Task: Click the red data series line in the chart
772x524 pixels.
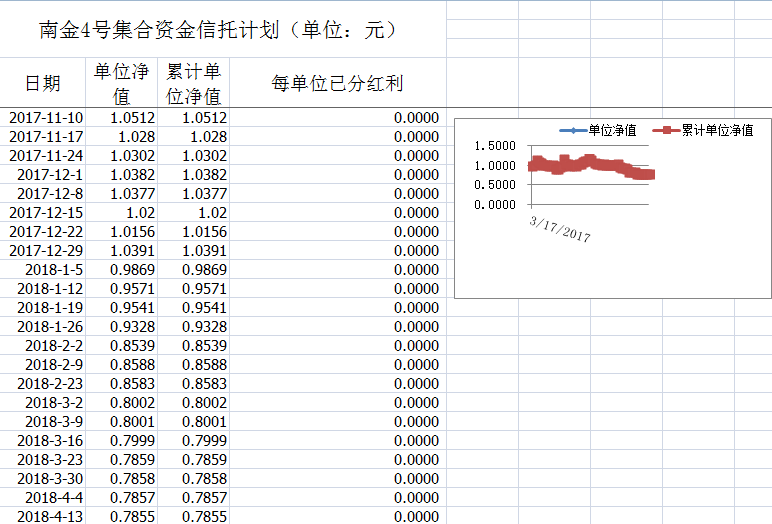Action: (x=590, y=164)
